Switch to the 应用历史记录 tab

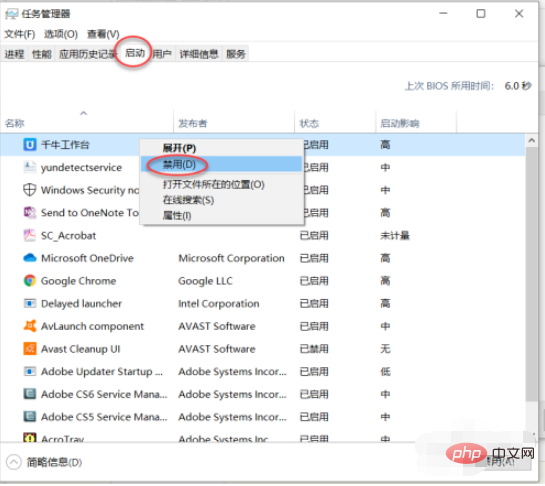pyautogui.click(x=87, y=54)
